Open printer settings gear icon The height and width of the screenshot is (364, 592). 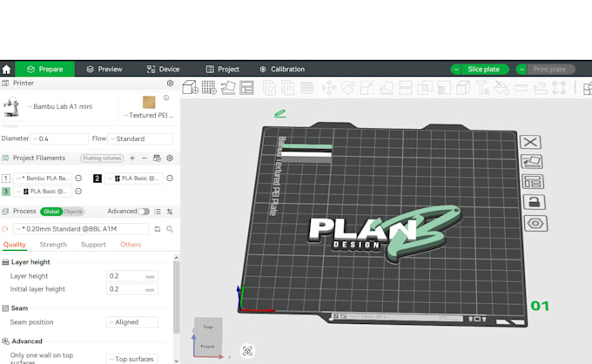[x=170, y=83]
